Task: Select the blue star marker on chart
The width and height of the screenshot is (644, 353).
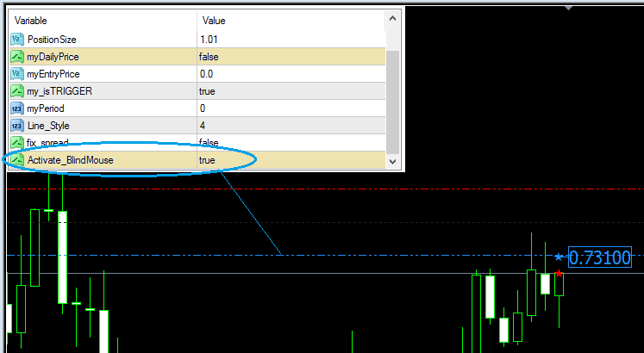Action: tap(558, 257)
